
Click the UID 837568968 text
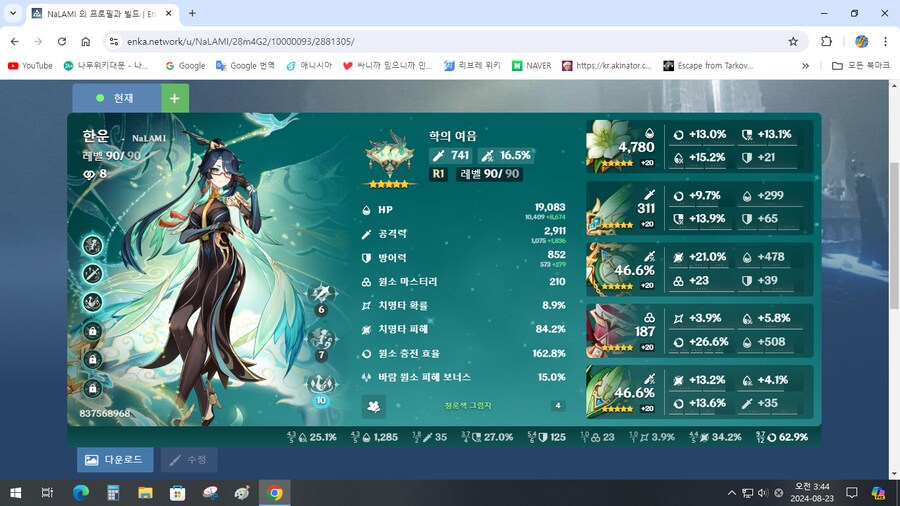point(104,413)
